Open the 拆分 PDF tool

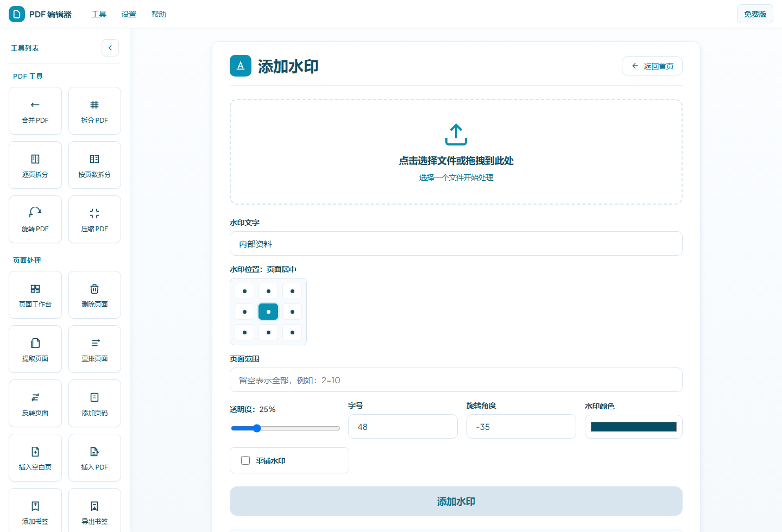click(94, 111)
